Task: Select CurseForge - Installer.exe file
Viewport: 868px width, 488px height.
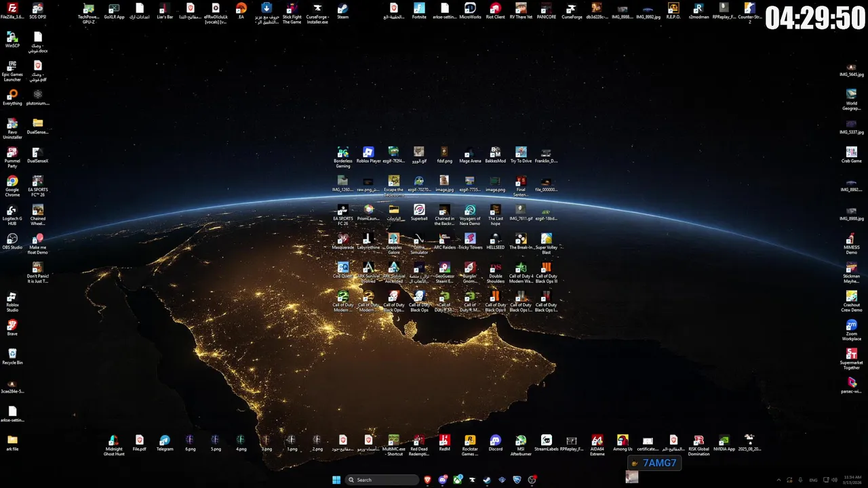Action: click(x=317, y=14)
